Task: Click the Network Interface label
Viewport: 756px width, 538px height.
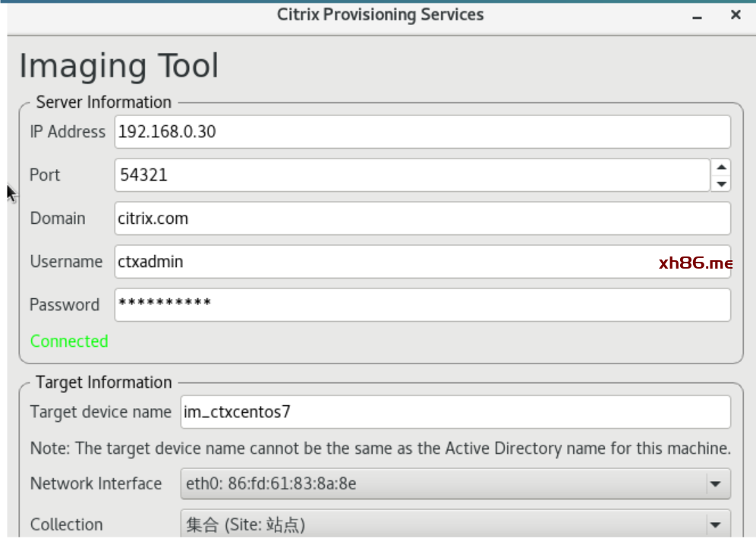Action: coord(96,483)
